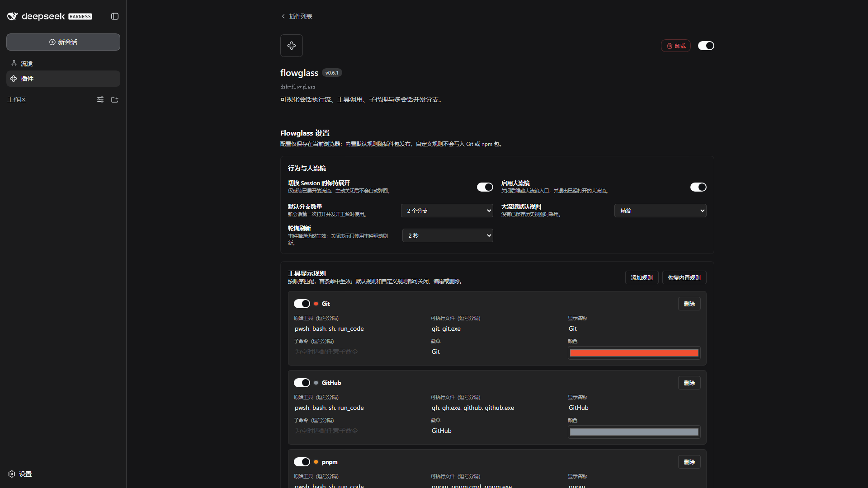The image size is (868, 488).
Task: Click the Git rule 子命令 input field
Action: (360, 352)
